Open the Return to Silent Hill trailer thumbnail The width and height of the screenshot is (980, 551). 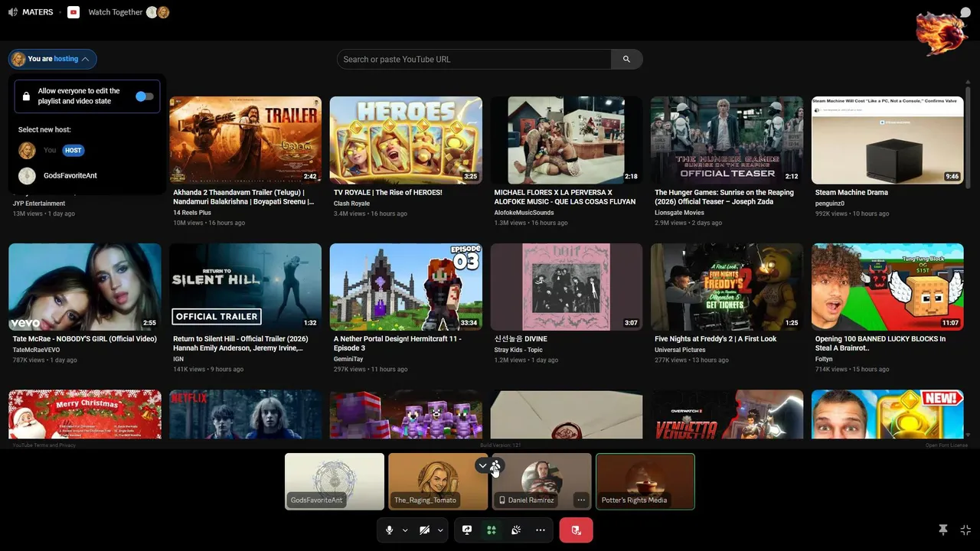[x=245, y=287]
